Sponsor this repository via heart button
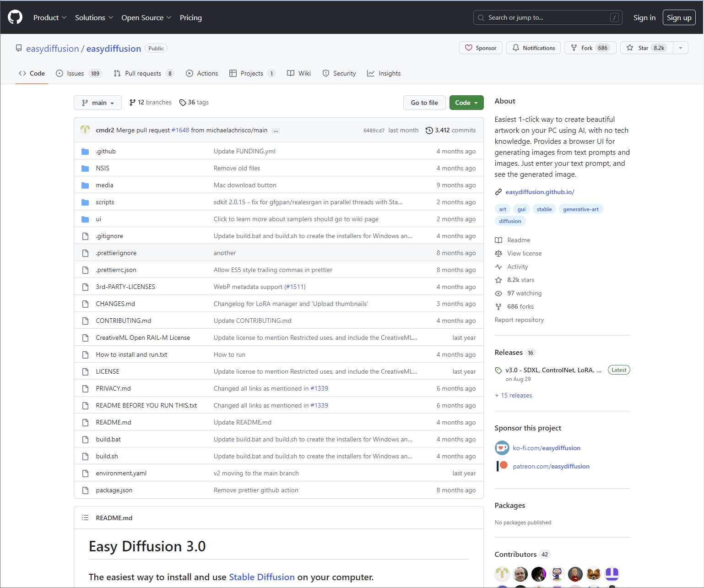 coord(481,48)
